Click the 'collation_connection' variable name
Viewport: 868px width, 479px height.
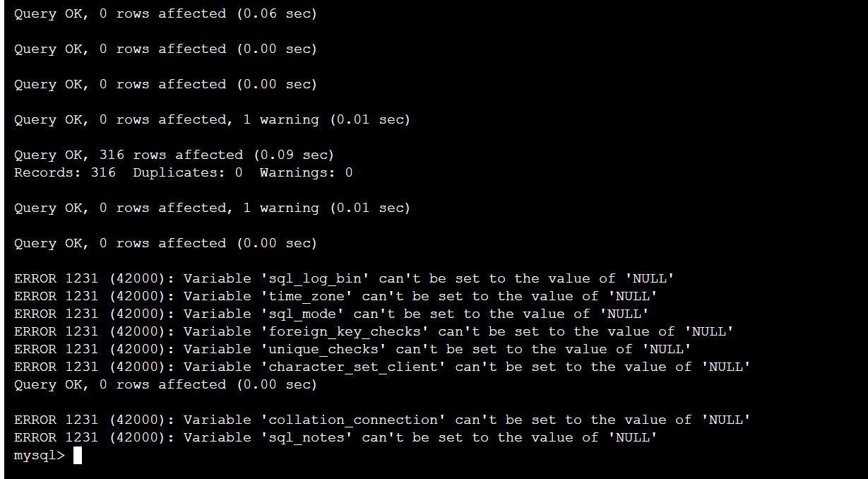[353, 420]
